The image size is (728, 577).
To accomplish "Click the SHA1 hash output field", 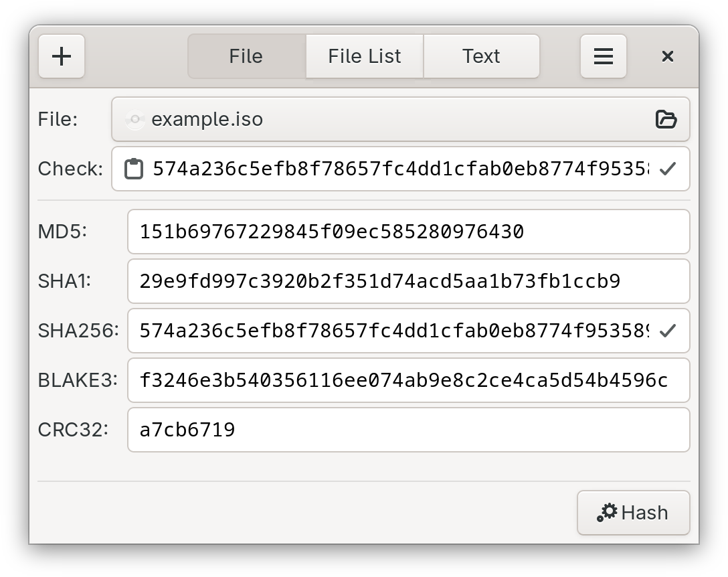I will [x=409, y=281].
